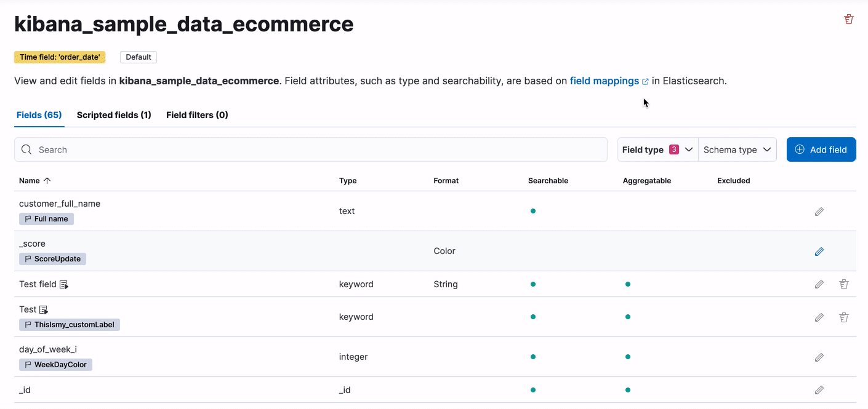Viewport: 868px width, 409px height.
Task: Click the Full name label badge
Action: (x=46, y=219)
